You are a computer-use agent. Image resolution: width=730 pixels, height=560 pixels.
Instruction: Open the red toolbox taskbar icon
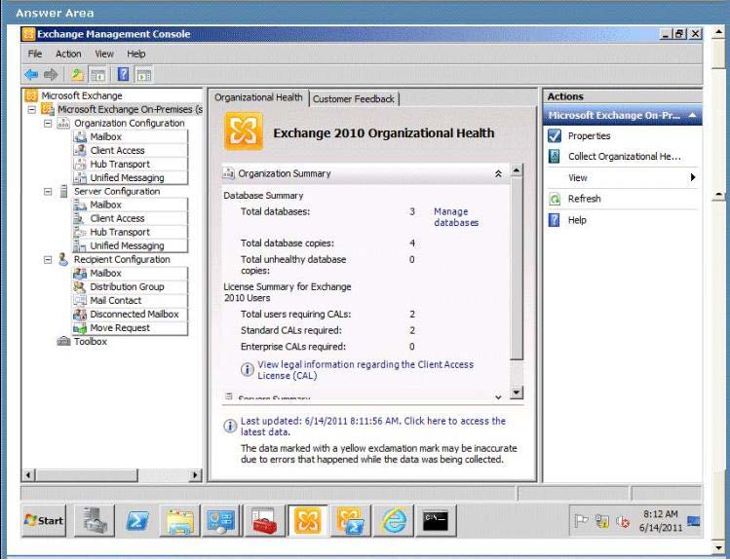263,520
